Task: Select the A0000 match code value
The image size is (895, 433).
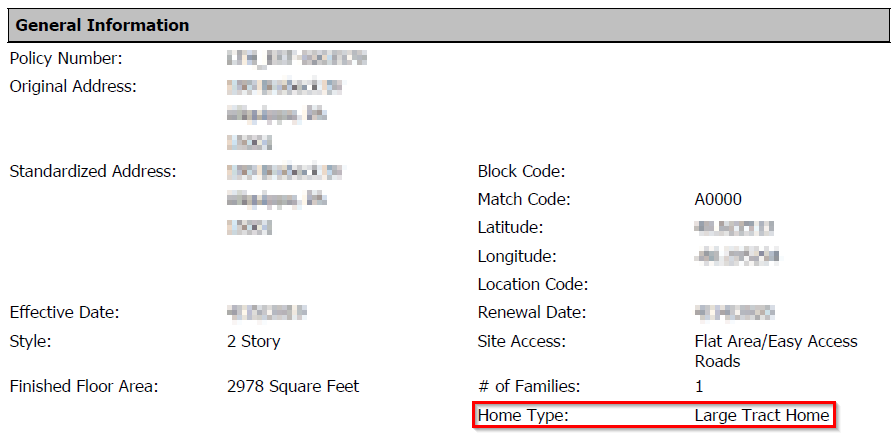Action: (718, 200)
